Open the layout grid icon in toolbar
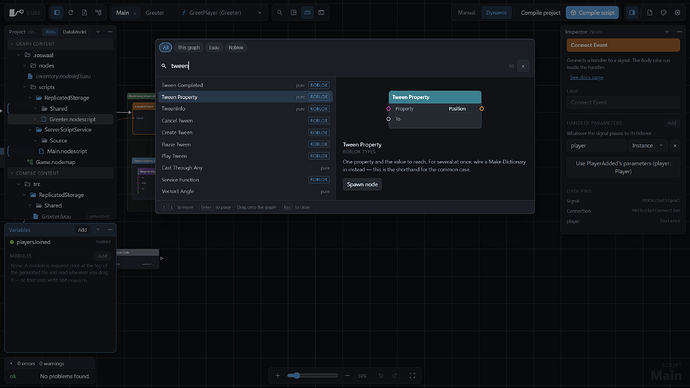The height and width of the screenshot is (388, 690). 294,13
